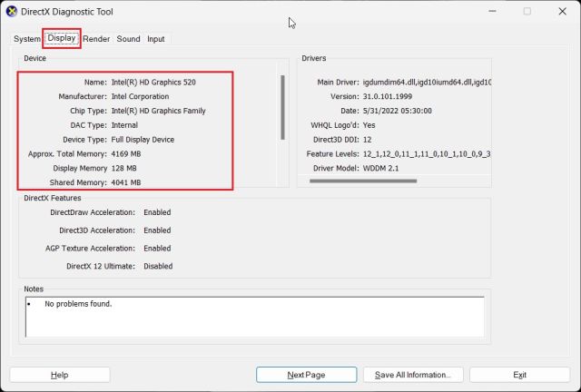The height and width of the screenshot is (392, 581).
Task: Close the DirectX Diagnostic Tool window
Action: click(562, 12)
